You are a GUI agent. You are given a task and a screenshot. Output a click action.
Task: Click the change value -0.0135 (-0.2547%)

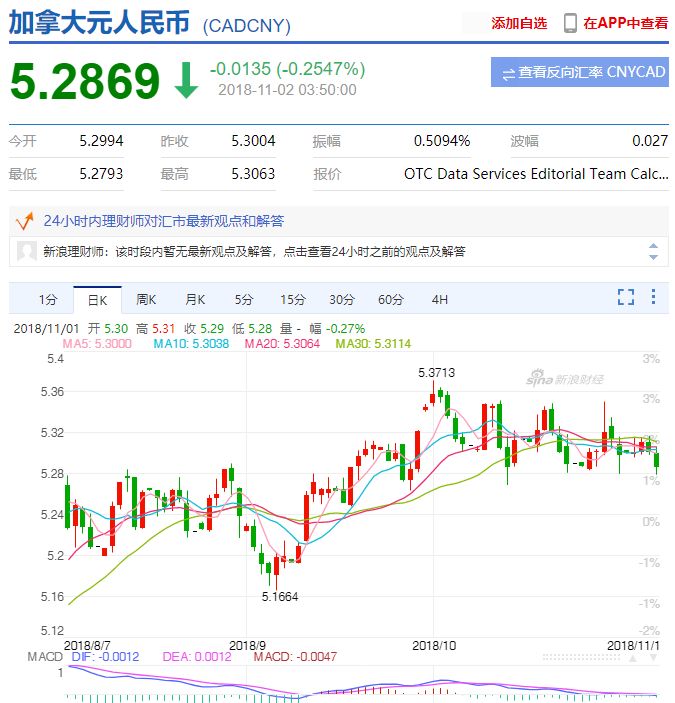point(287,69)
